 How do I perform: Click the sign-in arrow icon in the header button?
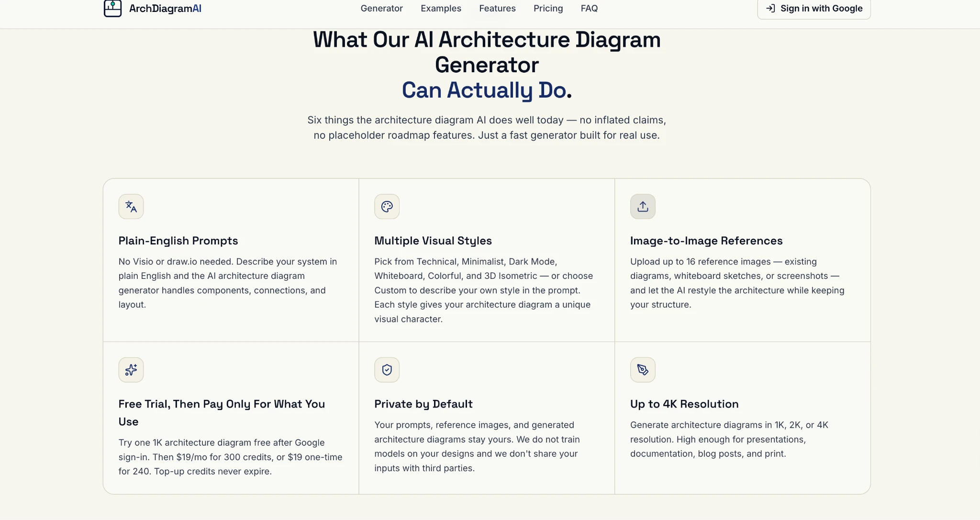[770, 8]
